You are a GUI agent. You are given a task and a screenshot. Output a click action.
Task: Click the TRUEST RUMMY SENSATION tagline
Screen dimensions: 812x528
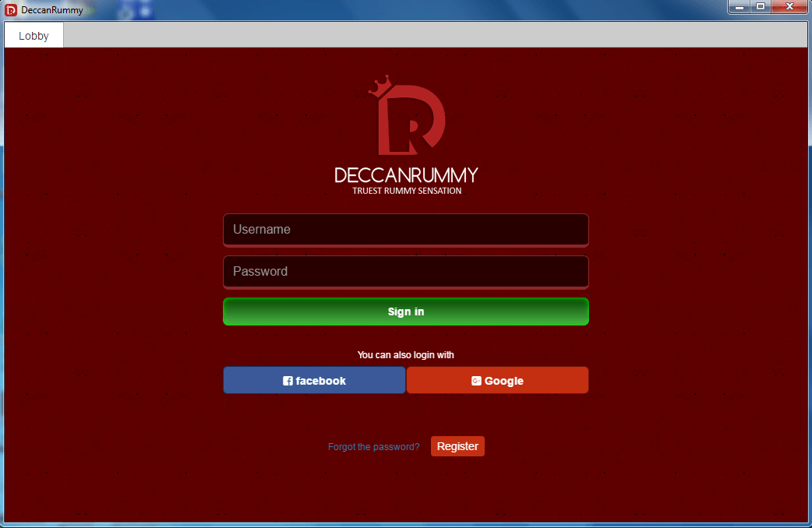(407, 191)
